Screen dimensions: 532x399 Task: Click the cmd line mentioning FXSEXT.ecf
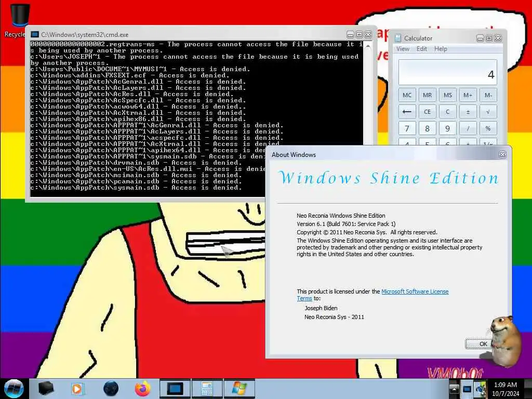pyautogui.click(x=130, y=75)
